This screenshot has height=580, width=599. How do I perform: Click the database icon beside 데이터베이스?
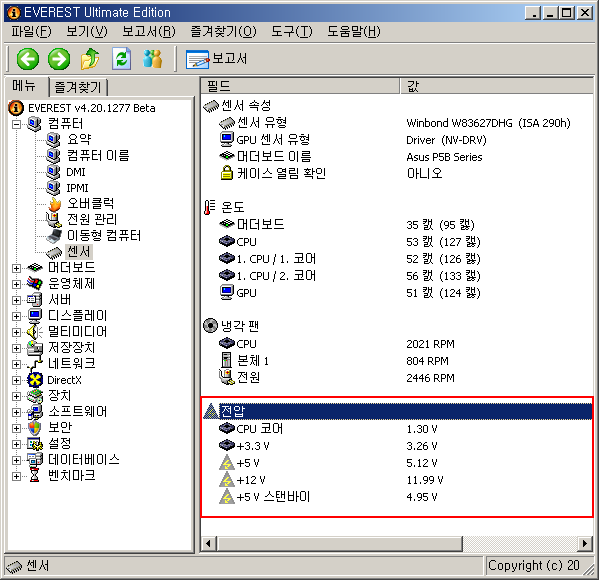coord(35,460)
